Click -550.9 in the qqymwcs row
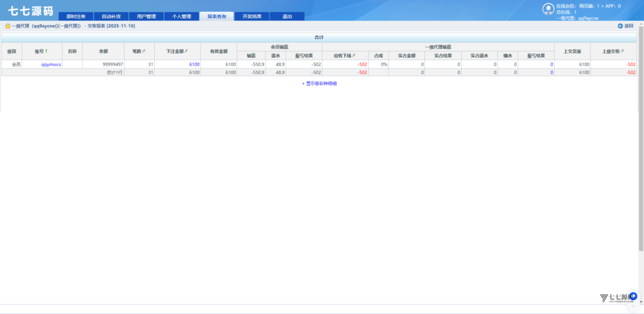The width and height of the screenshot is (644, 314). click(x=257, y=64)
